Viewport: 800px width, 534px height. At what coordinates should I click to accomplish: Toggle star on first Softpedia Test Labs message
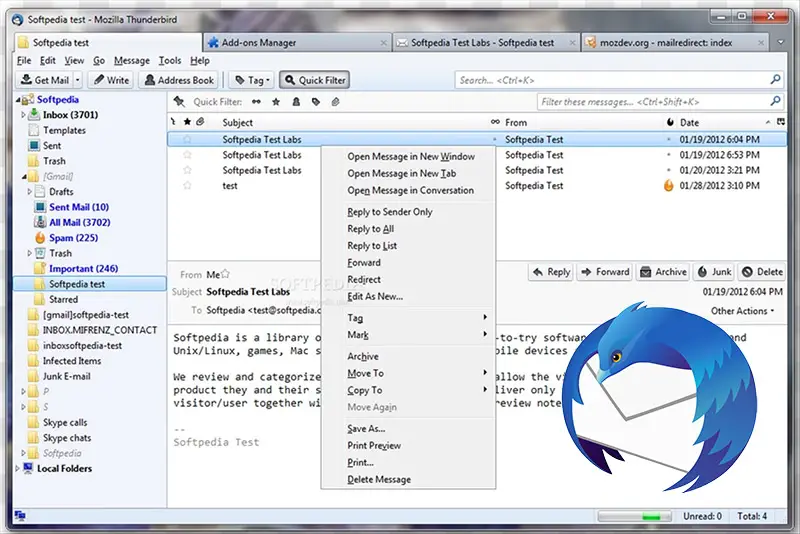tap(186, 140)
